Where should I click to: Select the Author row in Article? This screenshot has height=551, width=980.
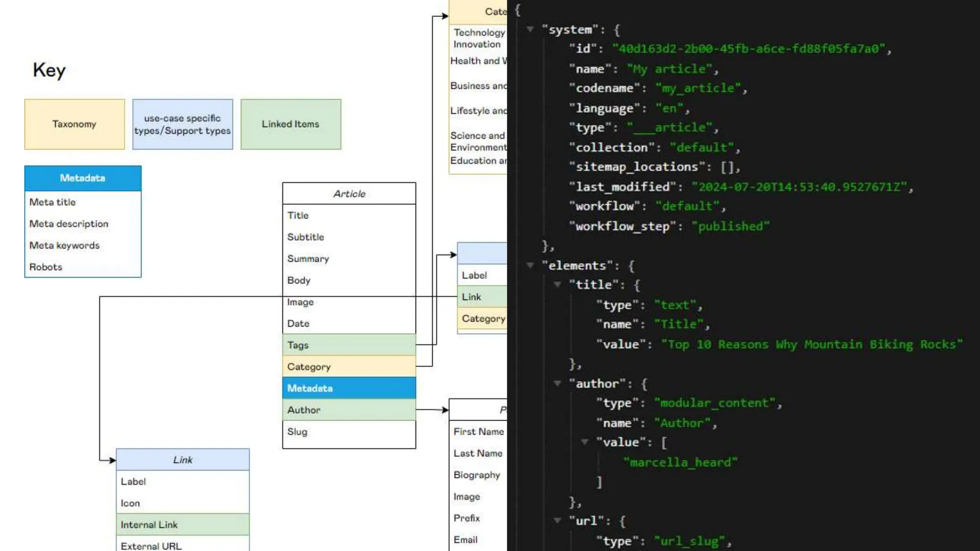[x=349, y=410]
